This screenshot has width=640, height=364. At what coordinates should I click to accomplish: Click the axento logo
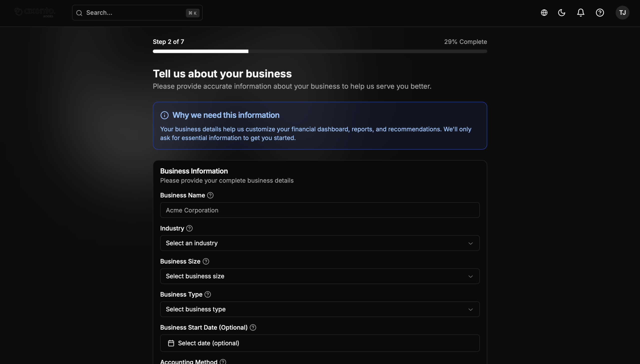coord(35,12)
